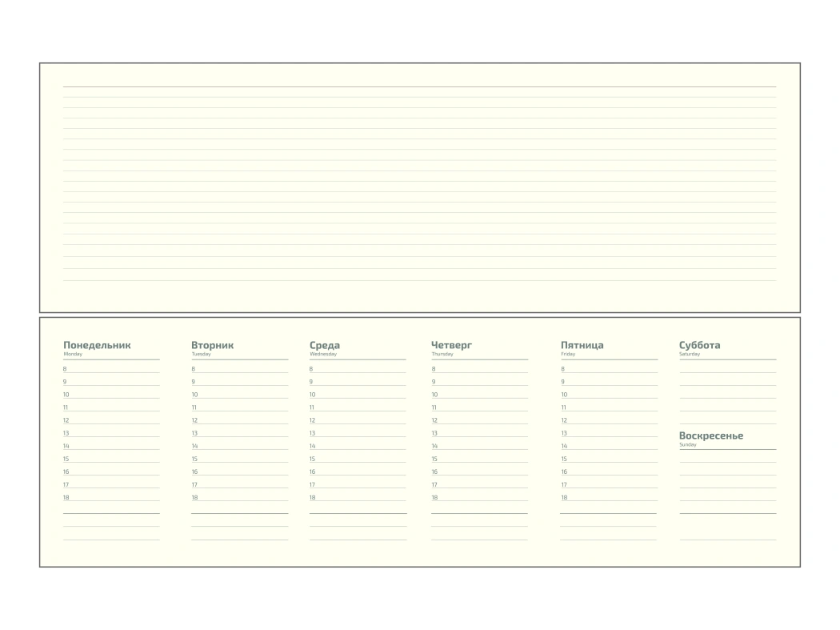
Task: Select the Friday English subtitle
Action: pos(568,354)
